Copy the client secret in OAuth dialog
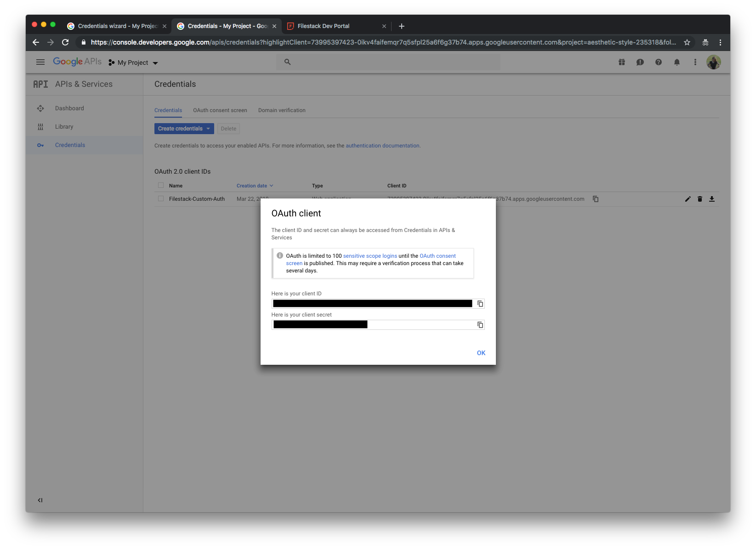 [480, 325]
